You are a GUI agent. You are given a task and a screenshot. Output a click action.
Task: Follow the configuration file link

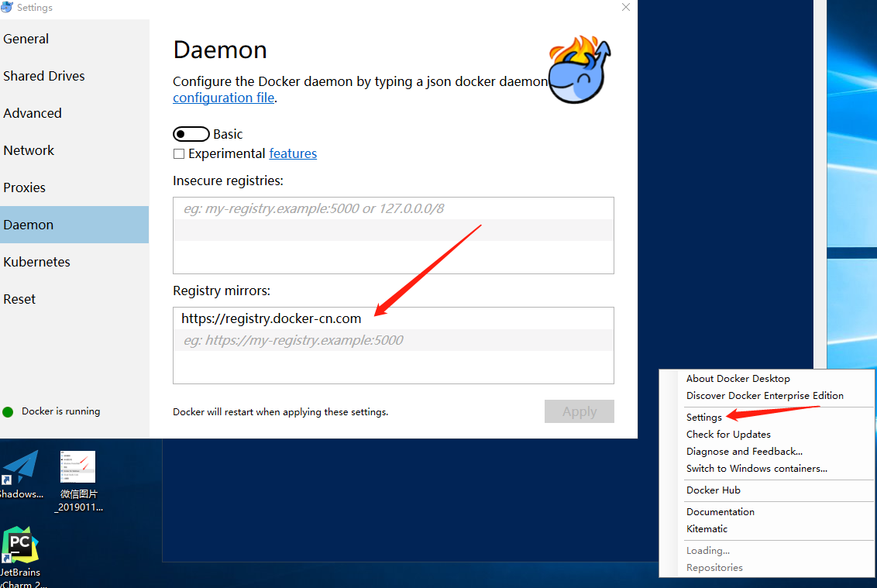(224, 98)
